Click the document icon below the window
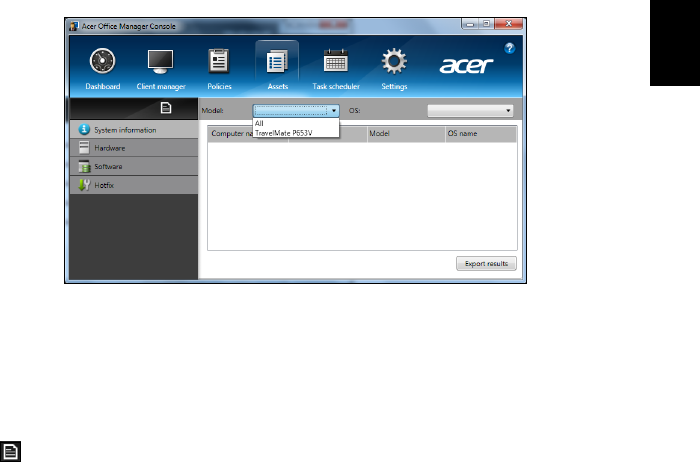Image resolution: width=700 pixels, height=462 pixels. click(x=10, y=451)
